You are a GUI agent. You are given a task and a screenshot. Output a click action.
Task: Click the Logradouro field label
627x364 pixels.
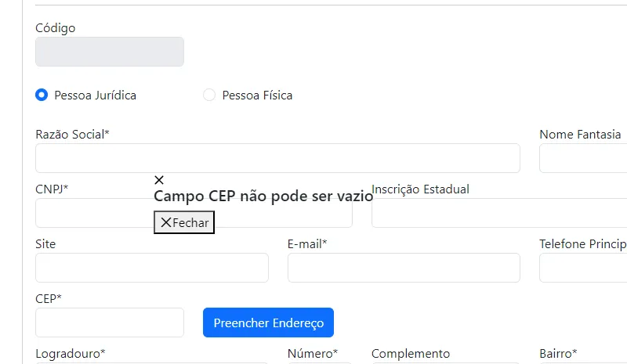pyautogui.click(x=71, y=354)
